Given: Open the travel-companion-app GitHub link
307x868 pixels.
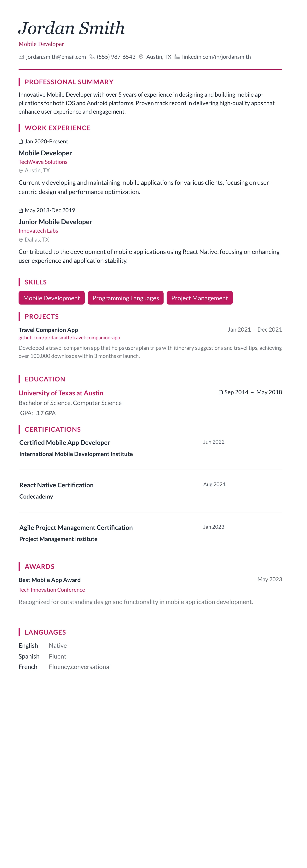Looking at the screenshot, I should 69,338.
